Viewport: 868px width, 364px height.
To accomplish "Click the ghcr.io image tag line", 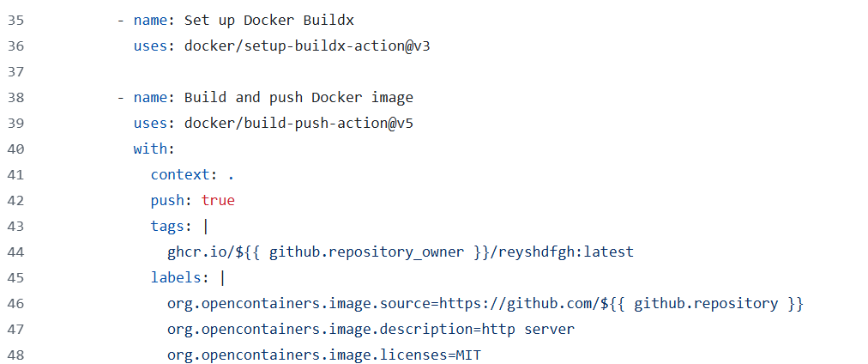I will [400, 252].
